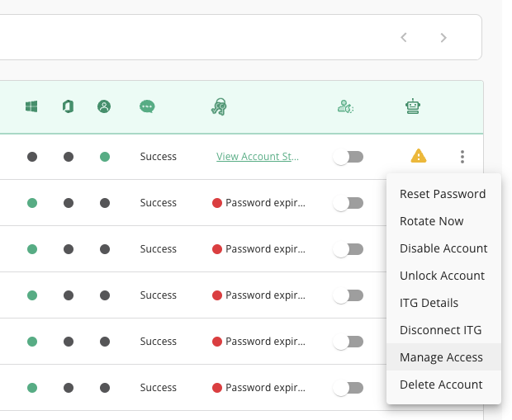Click the red Password expir... status dot in second row

(217, 203)
